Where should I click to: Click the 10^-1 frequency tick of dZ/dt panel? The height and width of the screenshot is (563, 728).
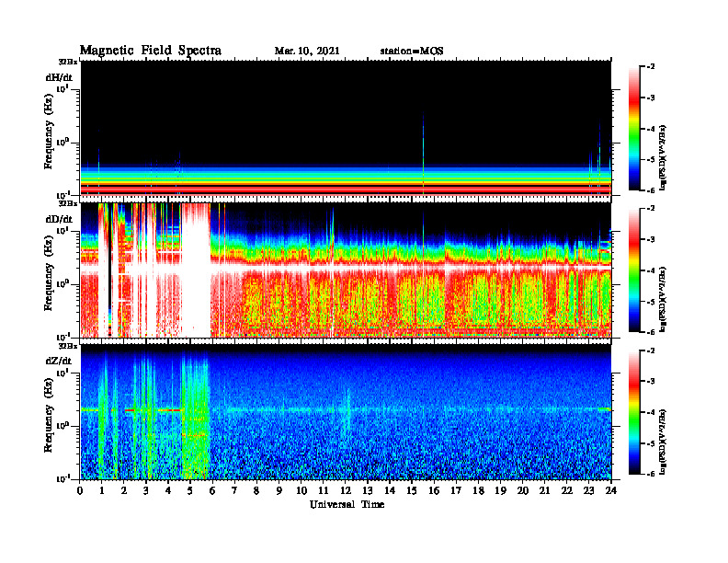tap(63, 479)
